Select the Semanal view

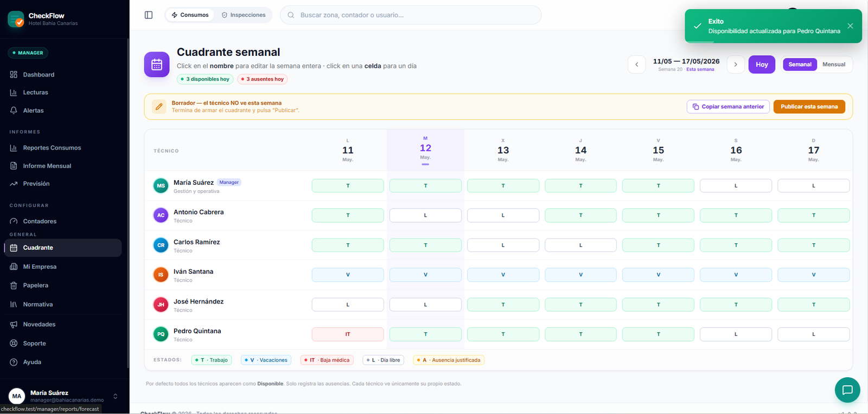pos(800,64)
